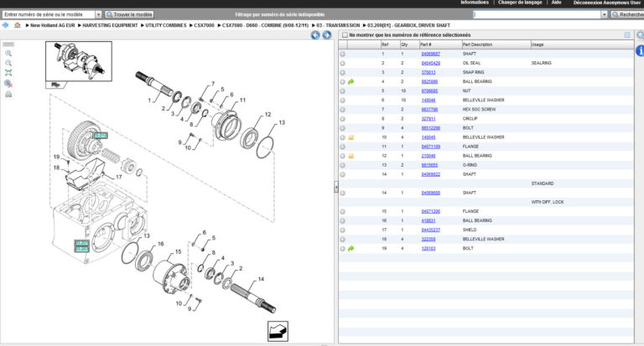The width and height of the screenshot is (644, 346).
Task: Open the part number link for SHIELD
Action: [x=430, y=230]
